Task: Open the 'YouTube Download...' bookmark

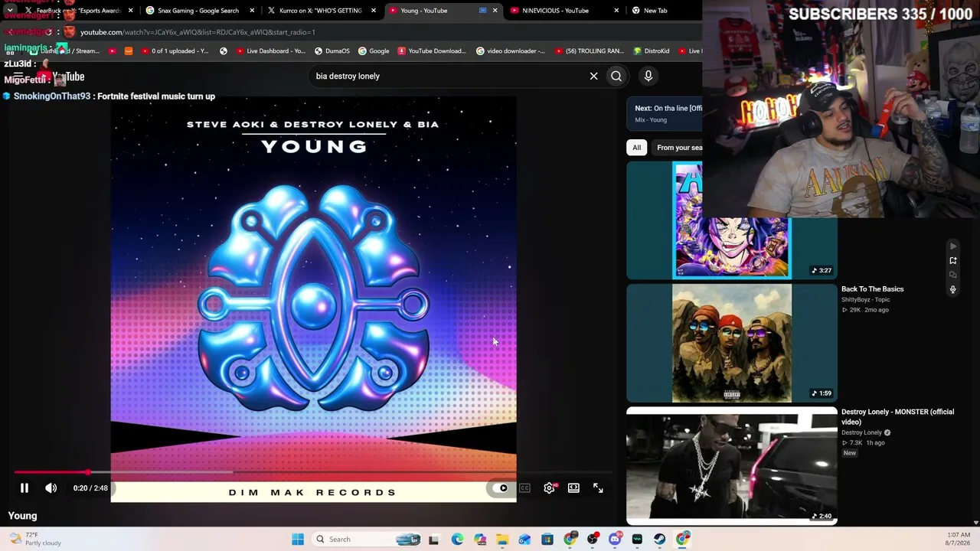Action: click(x=431, y=51)
